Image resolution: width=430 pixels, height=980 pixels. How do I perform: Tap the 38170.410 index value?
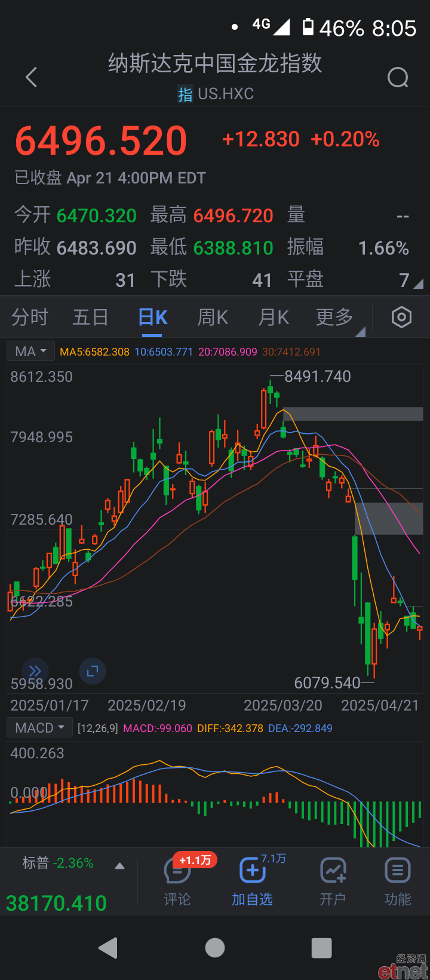click(x=56, y=904)
